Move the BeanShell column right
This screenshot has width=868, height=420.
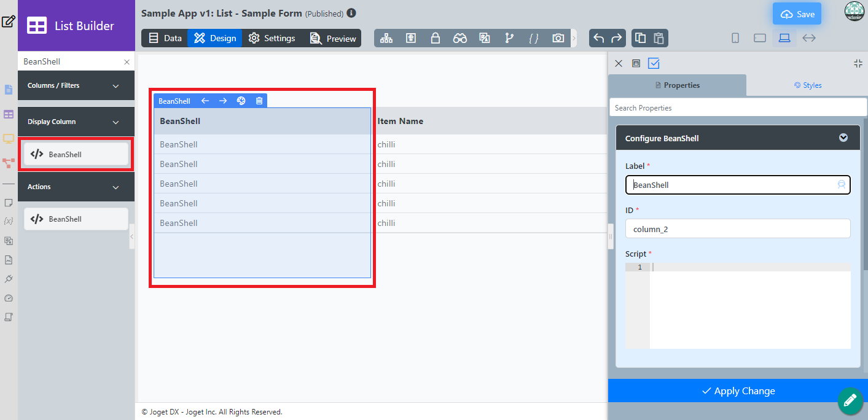223,101
